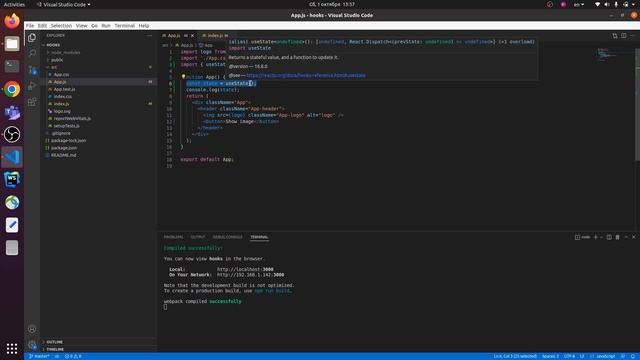Open the Search view in activity bar
The height and width of the screenshot is (360, 640).
[32, 53]
